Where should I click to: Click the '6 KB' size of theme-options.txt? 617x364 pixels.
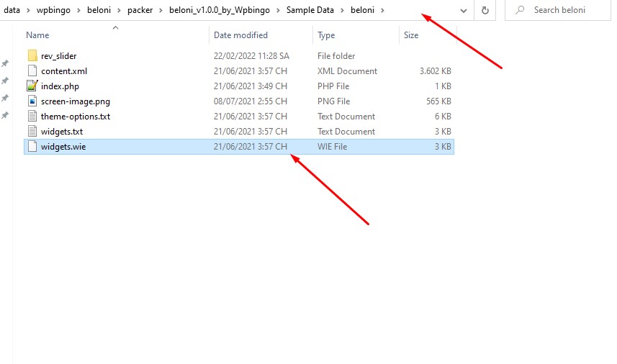tap(443, 117)
